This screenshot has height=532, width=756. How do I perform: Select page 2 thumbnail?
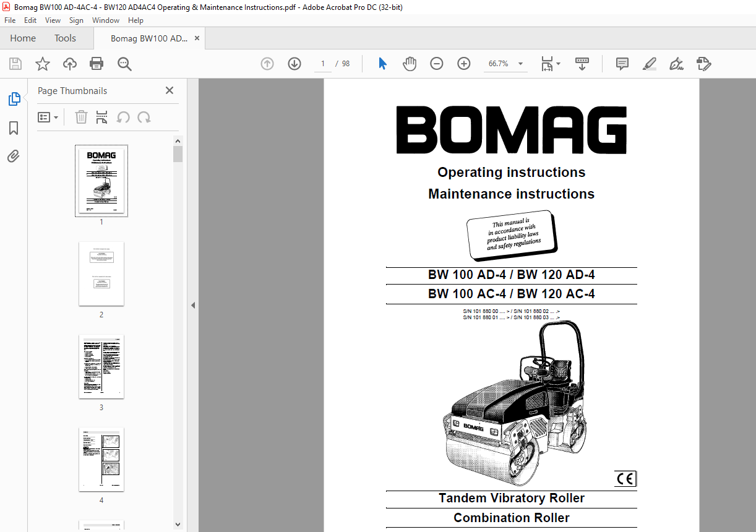pos(101,273)
